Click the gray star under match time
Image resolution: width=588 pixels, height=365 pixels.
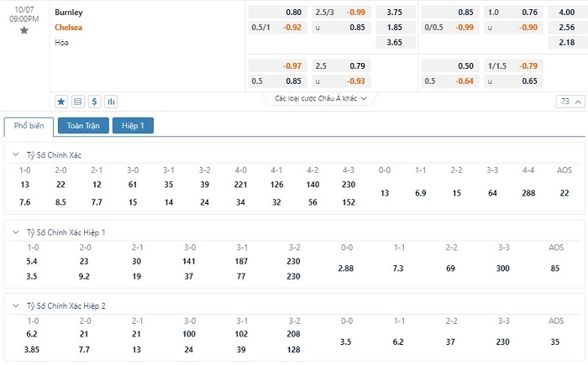coord(24,30)
